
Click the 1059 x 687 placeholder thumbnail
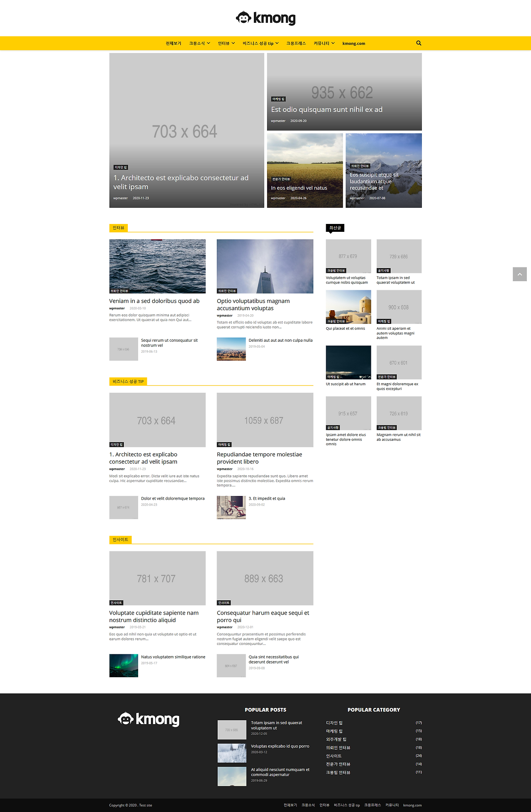click(x=265, y=420)
